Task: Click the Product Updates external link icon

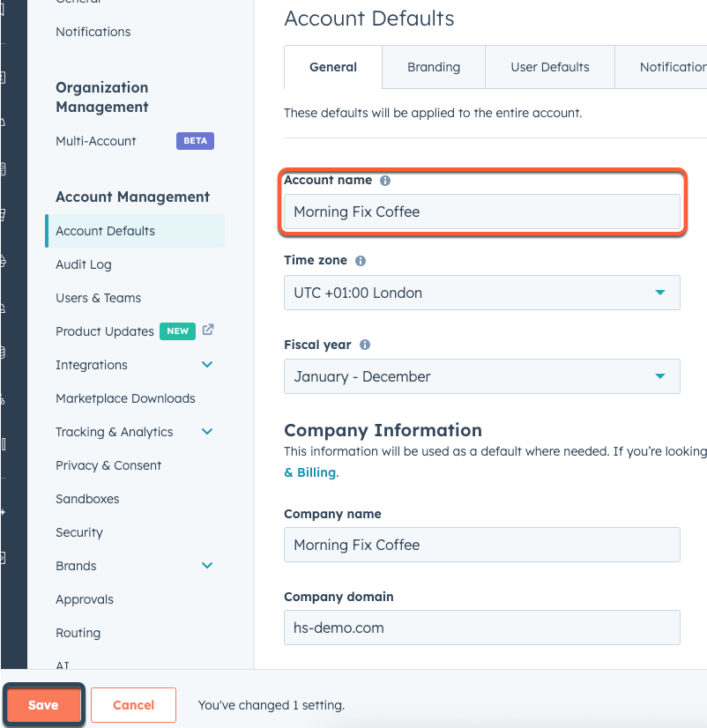Action: point(207,330)
